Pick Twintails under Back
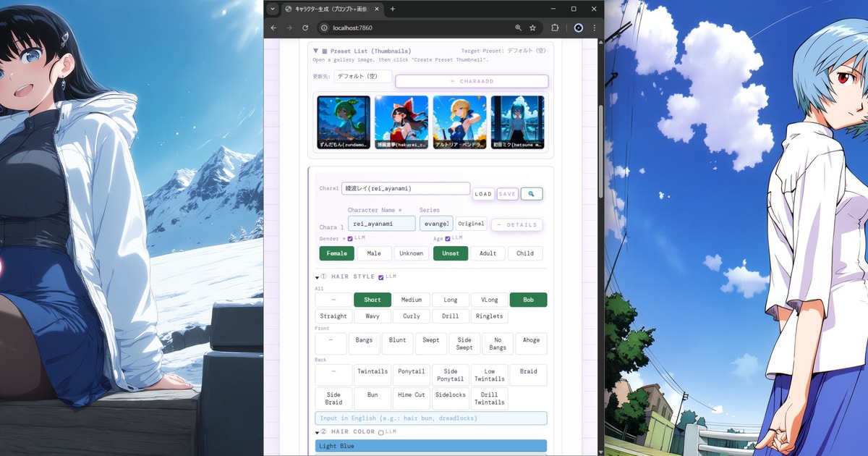Image resolution: width=868 pixels, height=456 pixels. click(373, 375)
